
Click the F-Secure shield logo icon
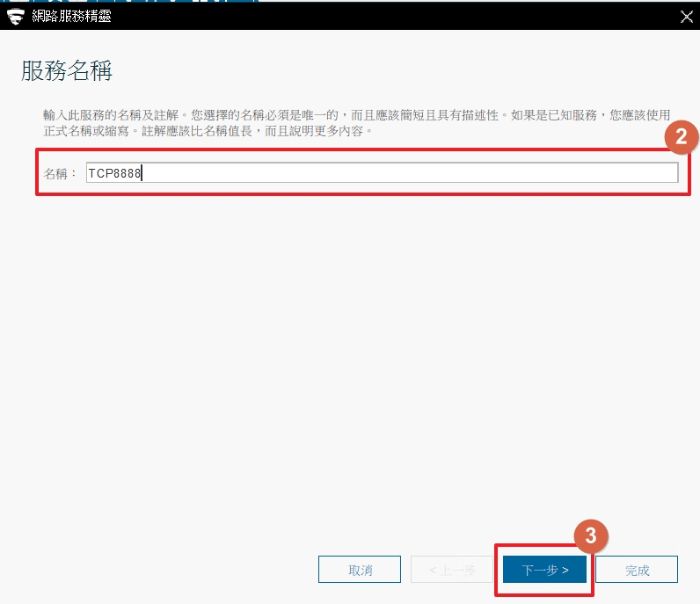pyautogui.click(x=15, y=17)
